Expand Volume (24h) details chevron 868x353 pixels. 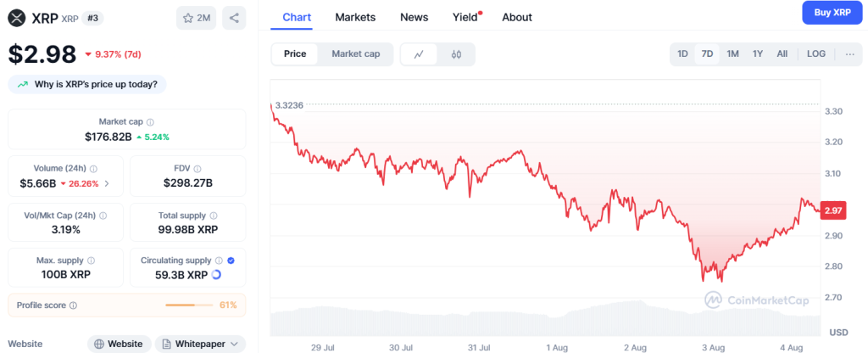click(x=107, y=183)
